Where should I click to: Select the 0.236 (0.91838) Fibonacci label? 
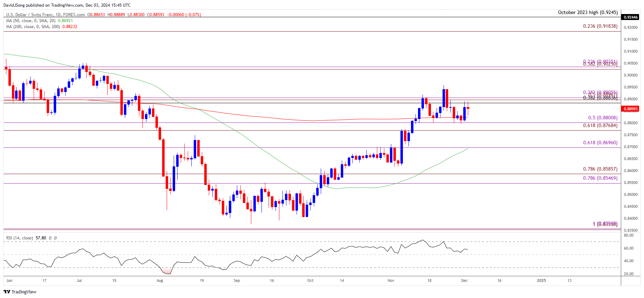(x=600, y=26)
